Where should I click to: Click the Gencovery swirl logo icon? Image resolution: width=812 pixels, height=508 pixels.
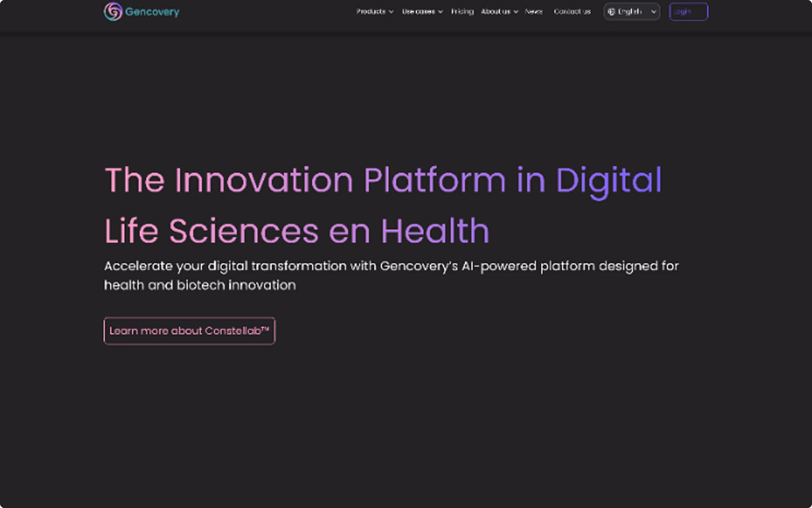[113, 12]
